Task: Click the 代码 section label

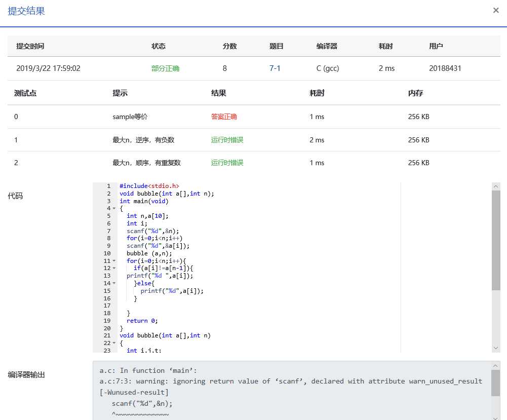Action: (x=15, y=196)
